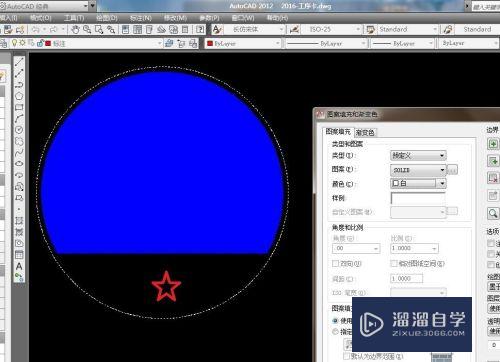Viewport: 500px width, 362px height.
Task: Select the Polyline tool
Action: tap(19, 85)
